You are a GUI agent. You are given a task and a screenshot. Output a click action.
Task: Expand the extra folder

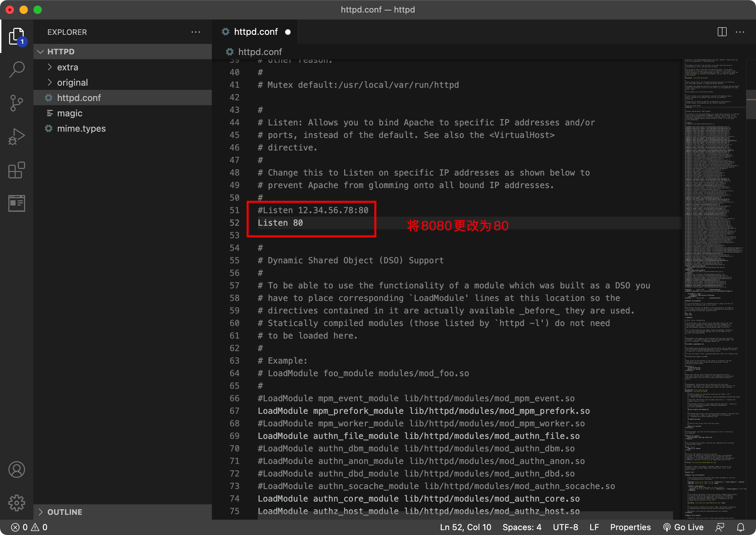(x=68, y=67)
